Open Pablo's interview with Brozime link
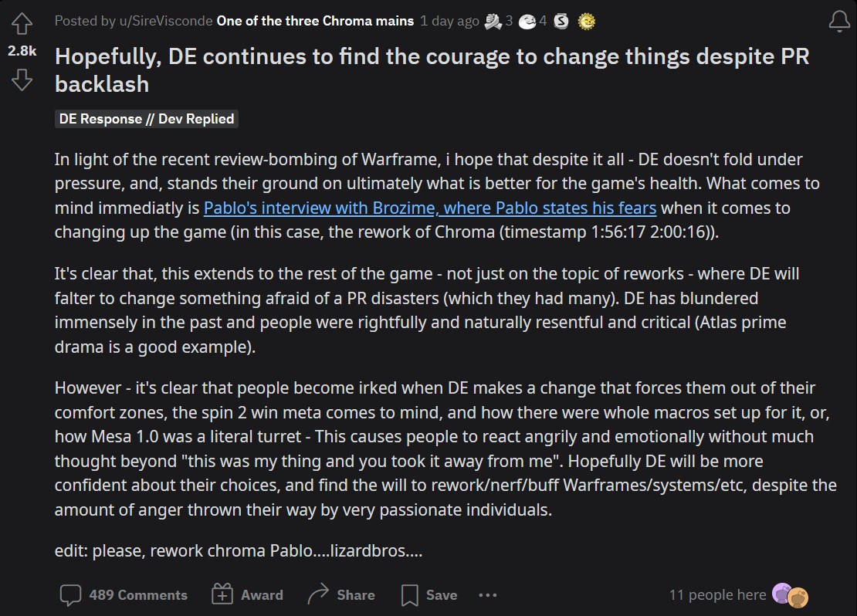Viewport: 857px width, 616px height. coord(429,208)
